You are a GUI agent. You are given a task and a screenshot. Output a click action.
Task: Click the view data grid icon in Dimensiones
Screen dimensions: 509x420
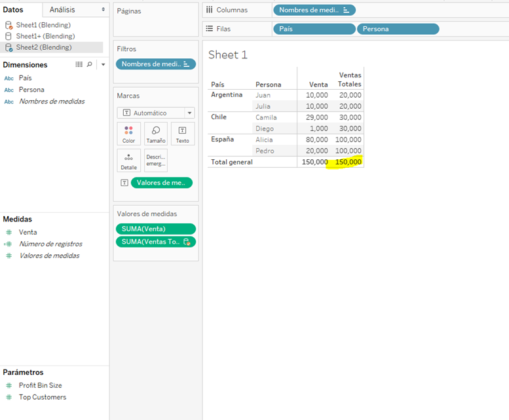(79, 65)
